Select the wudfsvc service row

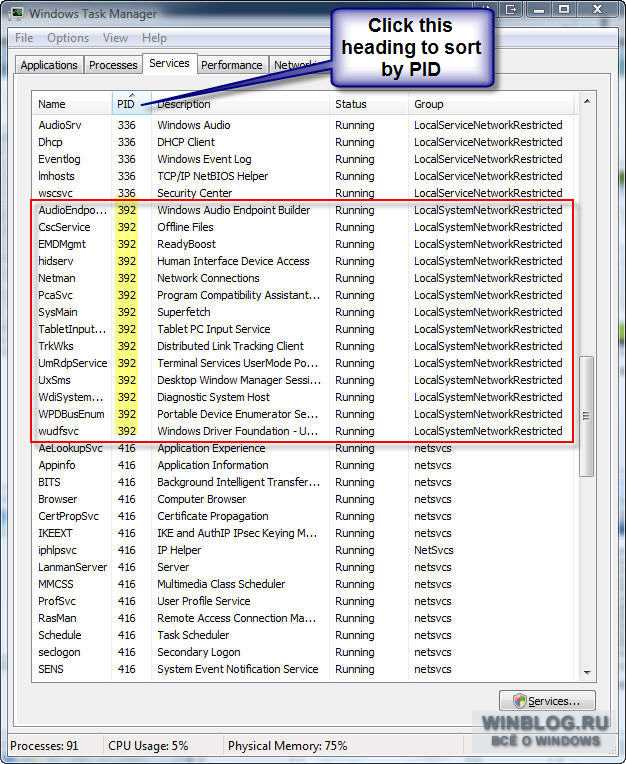click(x=304, y=431)
